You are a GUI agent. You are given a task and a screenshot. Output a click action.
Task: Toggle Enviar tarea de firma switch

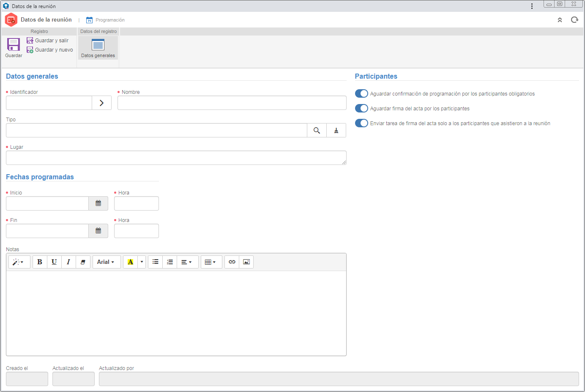pos(361,123)
